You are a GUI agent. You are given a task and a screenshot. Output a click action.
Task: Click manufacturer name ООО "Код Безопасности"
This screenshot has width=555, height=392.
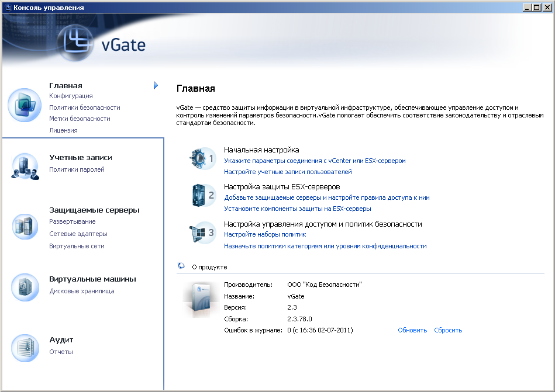(x=325, y=285)
